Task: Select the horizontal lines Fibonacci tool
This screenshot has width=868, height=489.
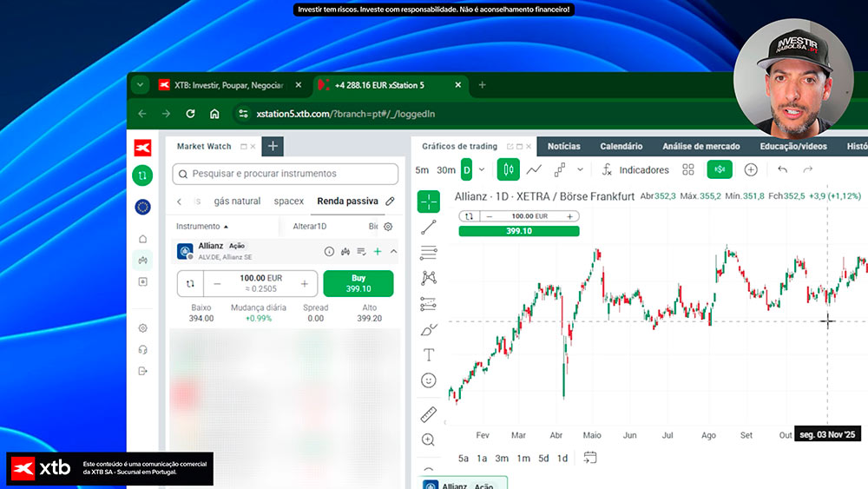Action: tap(429, 253)
